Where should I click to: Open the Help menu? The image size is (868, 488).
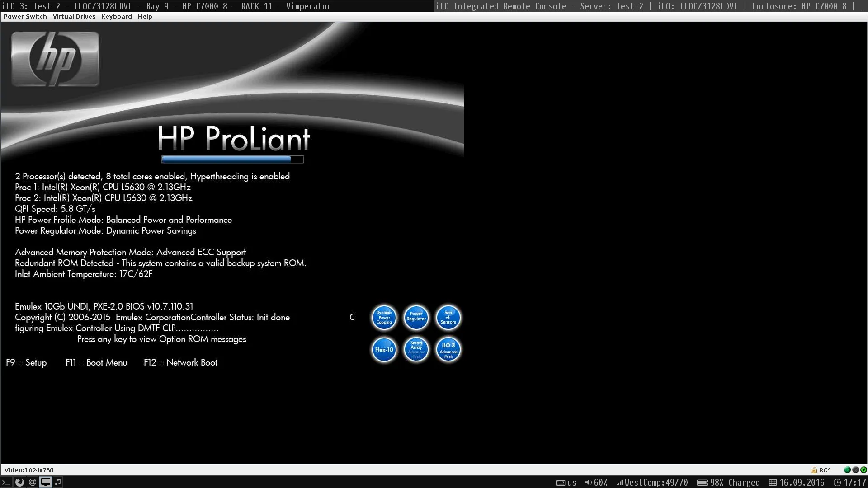[145, 16]
